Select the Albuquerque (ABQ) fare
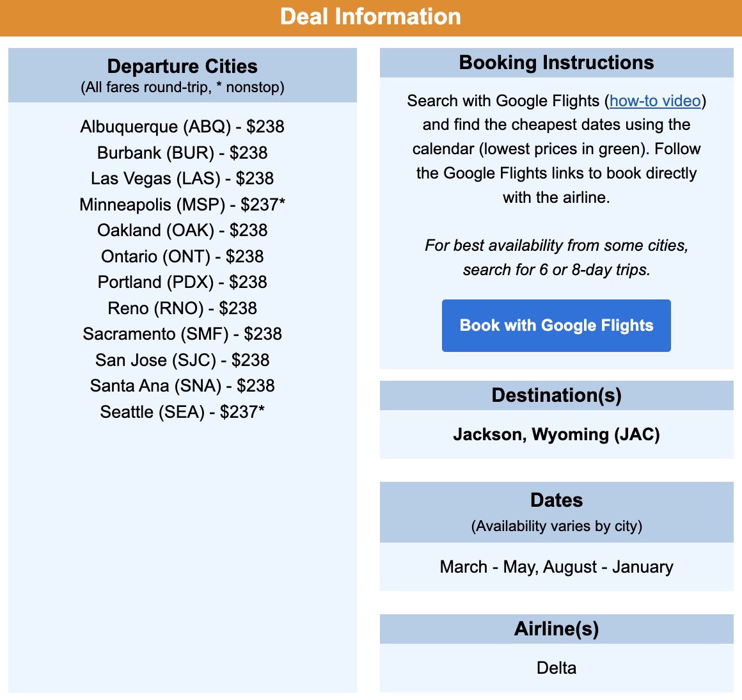The width and height of the screenshot is (742, 700). click(x=182, y=127)
